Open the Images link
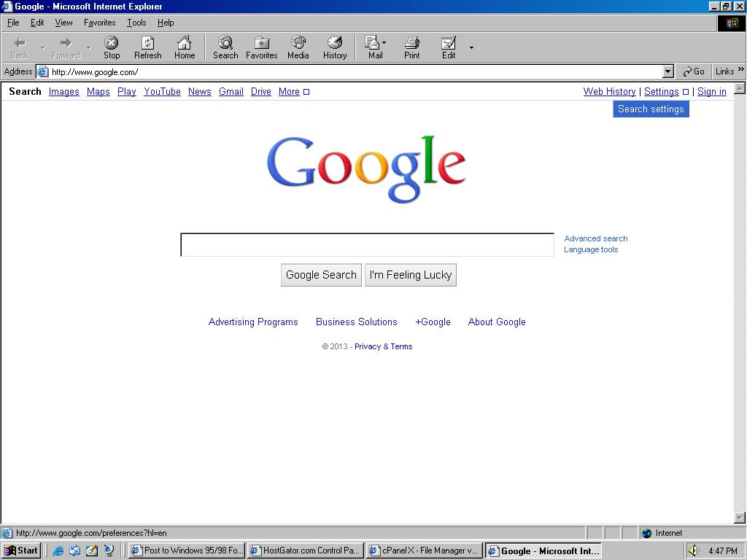 (x=64, y=91)
